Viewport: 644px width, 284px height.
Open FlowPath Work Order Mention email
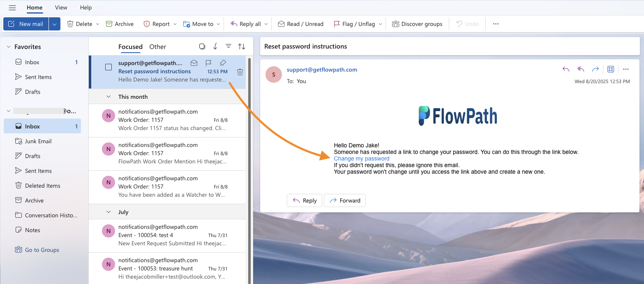(x=167, y=154)
